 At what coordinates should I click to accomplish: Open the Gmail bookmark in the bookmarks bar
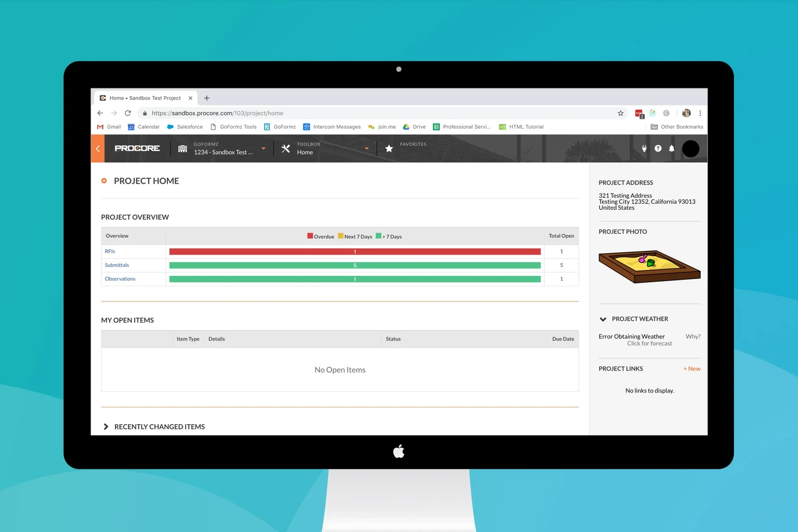pos(108,127)
